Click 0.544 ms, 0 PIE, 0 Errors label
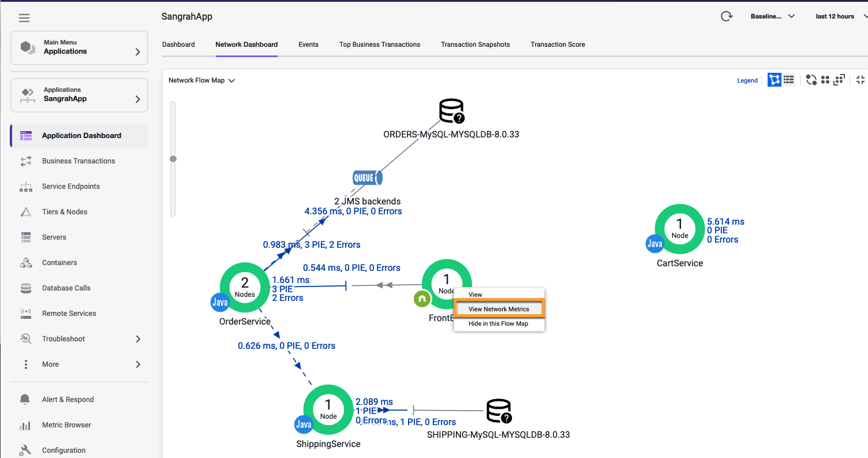 352,268
